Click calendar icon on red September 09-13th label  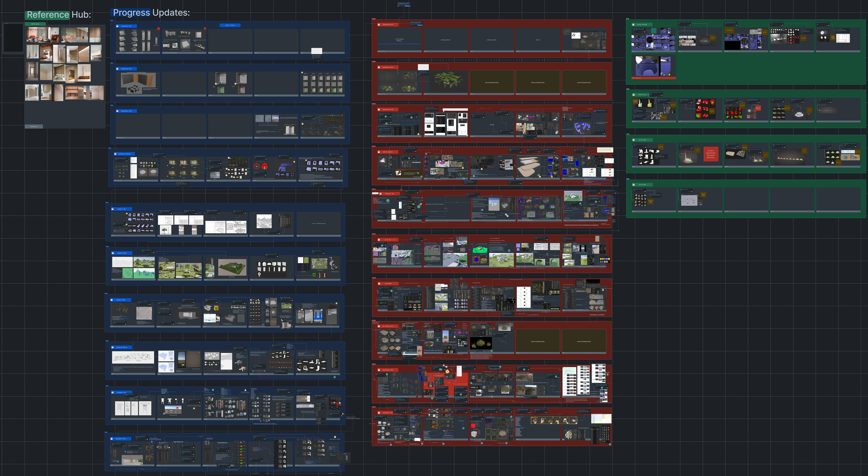pyautogui.click(x=379, y=25)
